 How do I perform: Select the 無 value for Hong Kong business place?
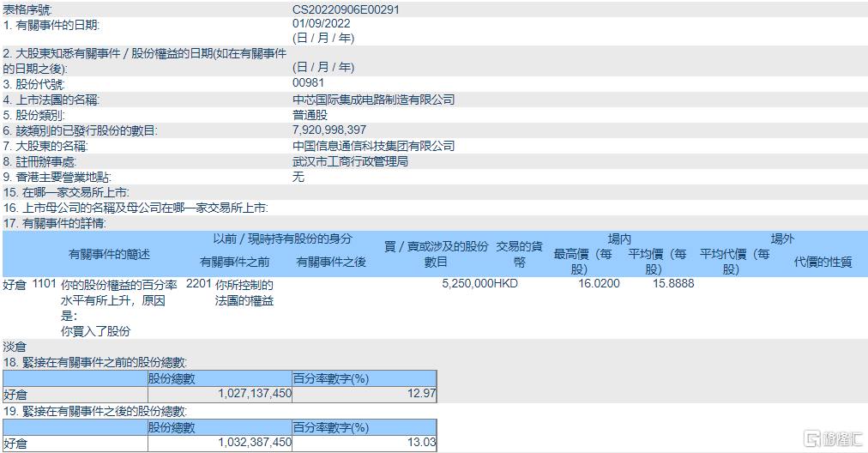298,178
